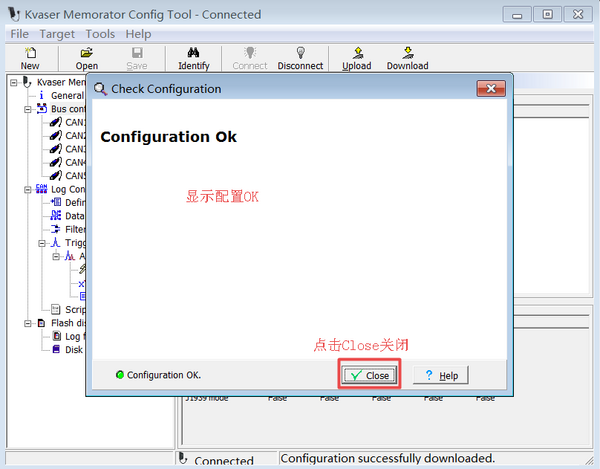Click the Identify binoculars icon

[x=194, y=58]
